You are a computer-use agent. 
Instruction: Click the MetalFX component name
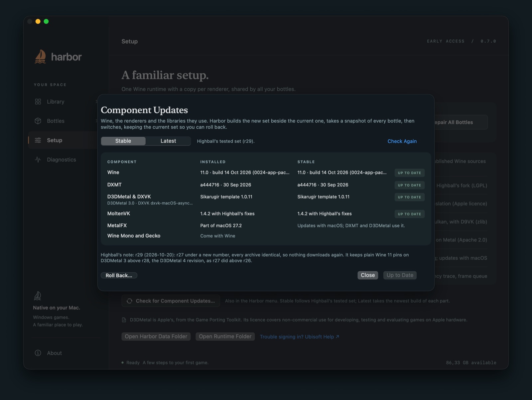tap(117, 225)
